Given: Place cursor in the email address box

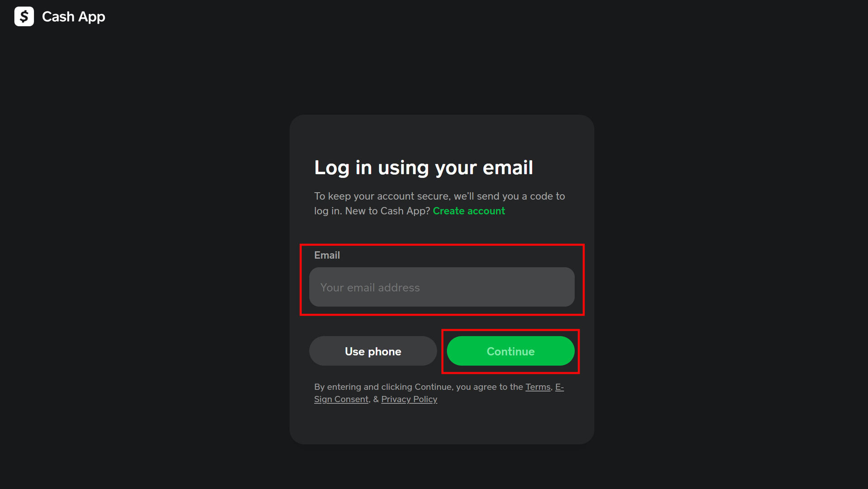Looking at the screenshot, I should click(442, 287).
